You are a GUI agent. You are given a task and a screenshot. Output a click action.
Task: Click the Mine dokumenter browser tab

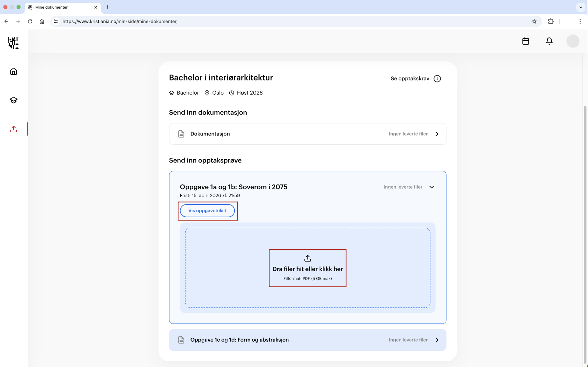coord(52,7)
